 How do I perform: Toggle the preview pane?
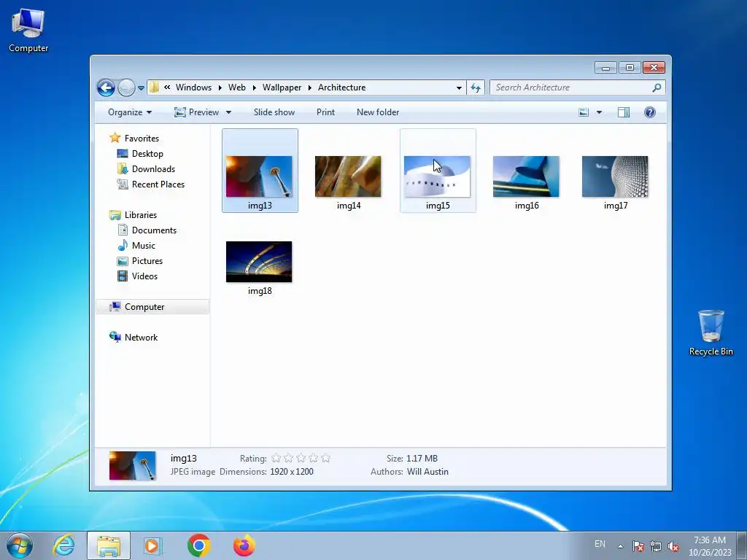click(x=624, y=112)
